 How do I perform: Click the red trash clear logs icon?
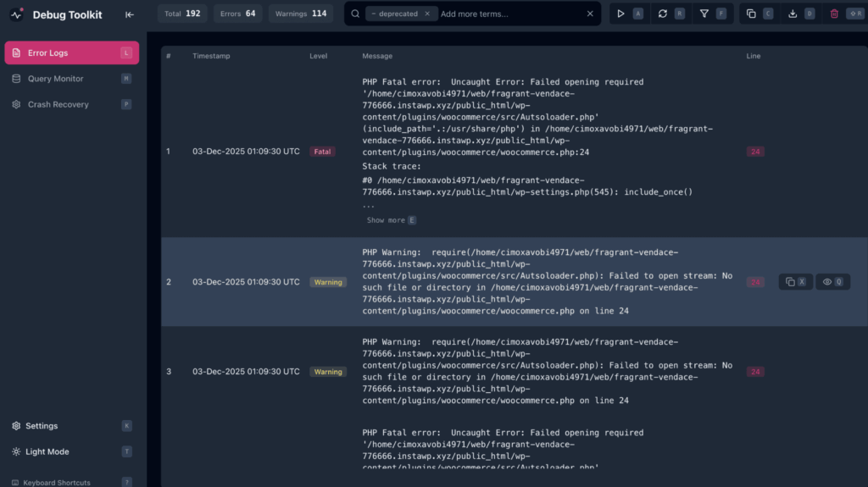click(x=834, y=14)
